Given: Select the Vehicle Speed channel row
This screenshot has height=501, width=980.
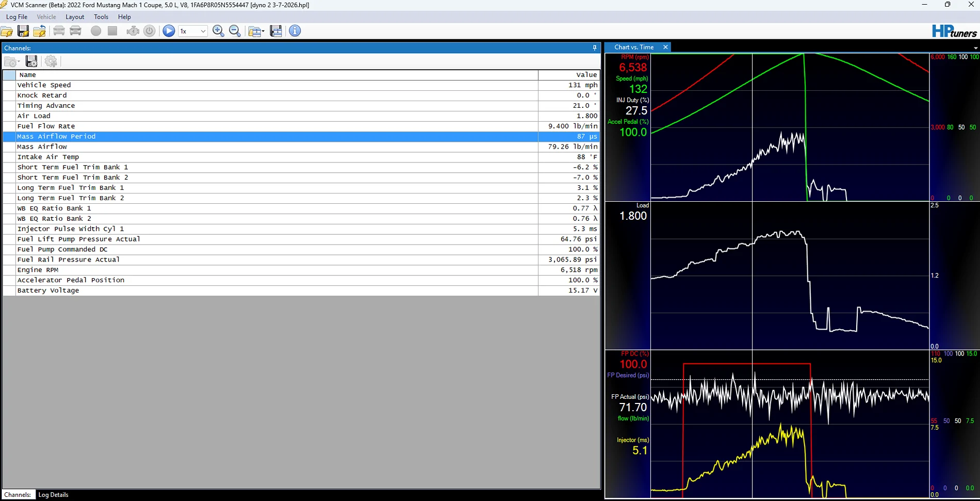Looking at the screenshot, I should (x=301, y=85).
